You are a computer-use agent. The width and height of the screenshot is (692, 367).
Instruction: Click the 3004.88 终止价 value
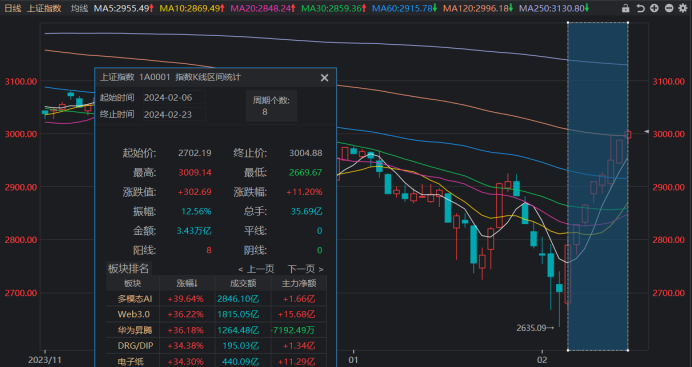click(x=305, y=153)
